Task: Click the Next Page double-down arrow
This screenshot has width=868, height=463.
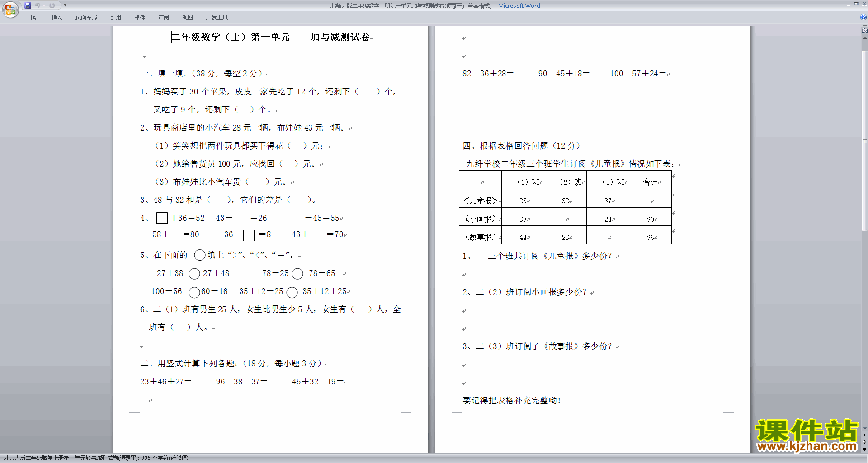Action: point(864,449)
